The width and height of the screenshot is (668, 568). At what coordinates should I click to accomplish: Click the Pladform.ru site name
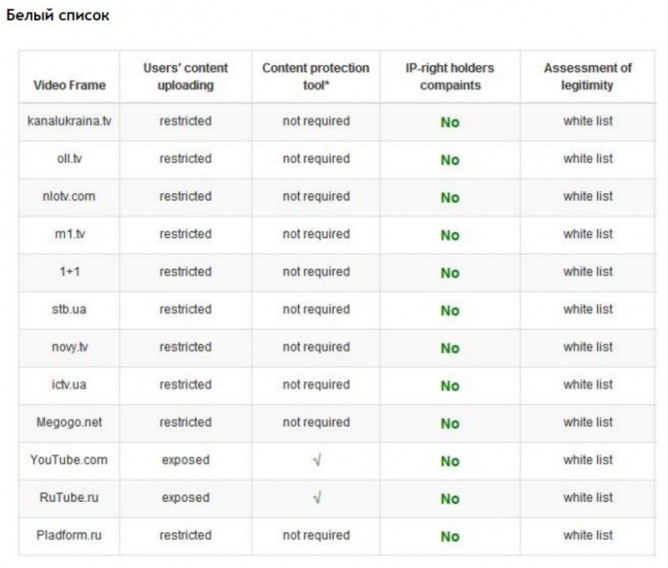click(69, 535)
